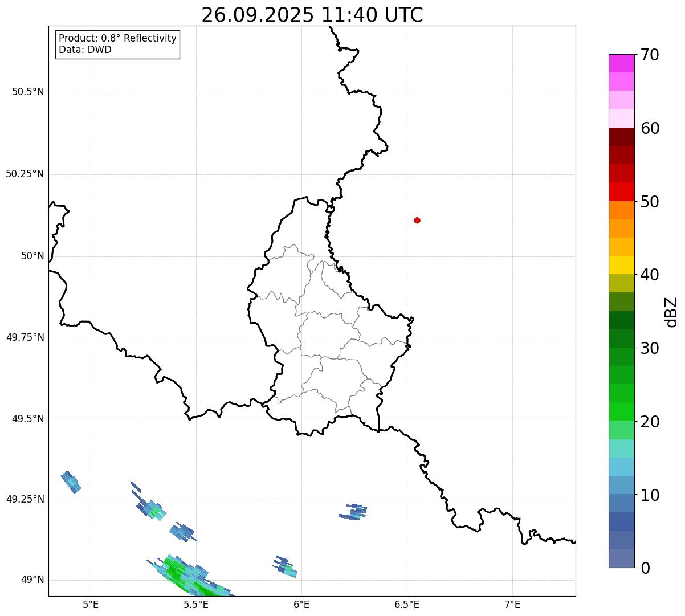Click the green radar echo near 5.5°E
The width and height of the screenshot is (685, 616).
[x=192, y=576]
